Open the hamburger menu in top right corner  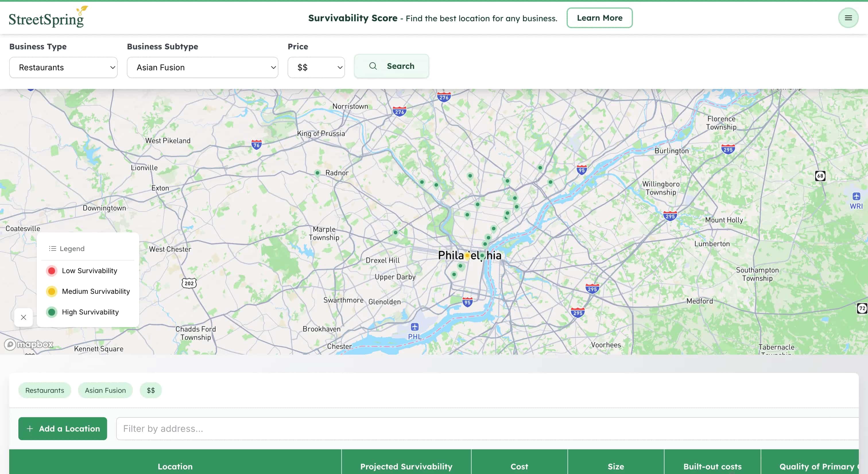848,18
